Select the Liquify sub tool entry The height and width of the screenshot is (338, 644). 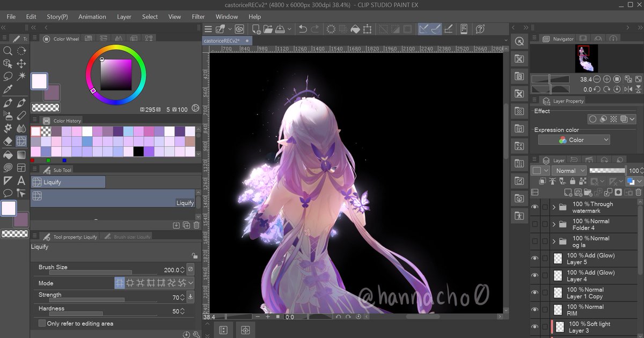[113, 198]
